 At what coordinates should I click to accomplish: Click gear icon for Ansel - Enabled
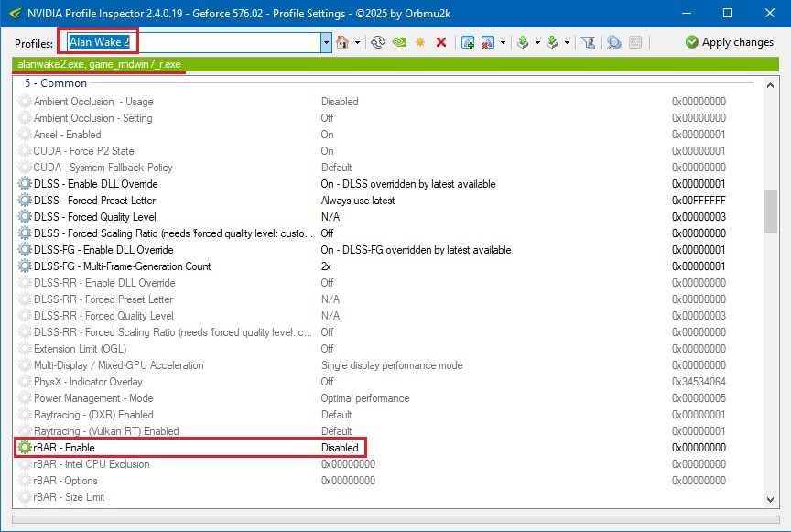coord(25,135)
